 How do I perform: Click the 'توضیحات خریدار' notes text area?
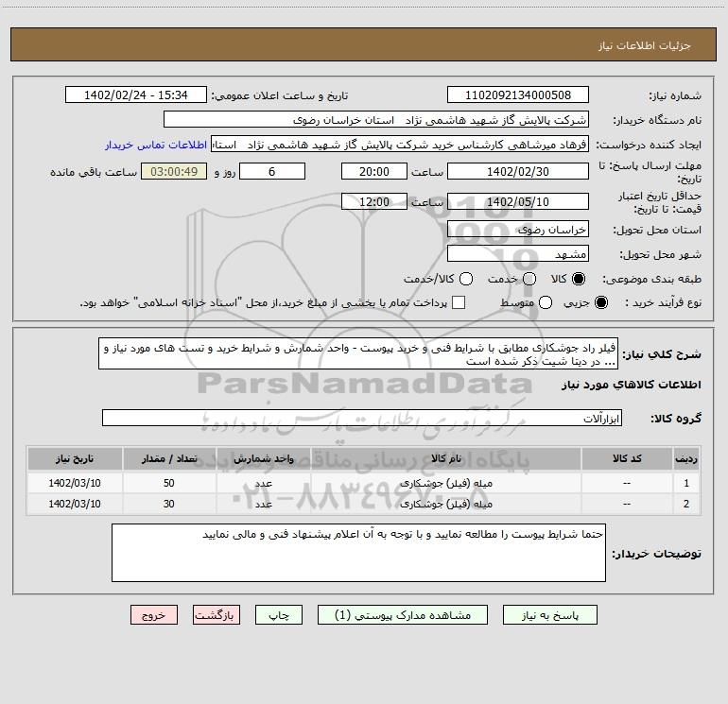pyautogui.click(x=359, y=553)
